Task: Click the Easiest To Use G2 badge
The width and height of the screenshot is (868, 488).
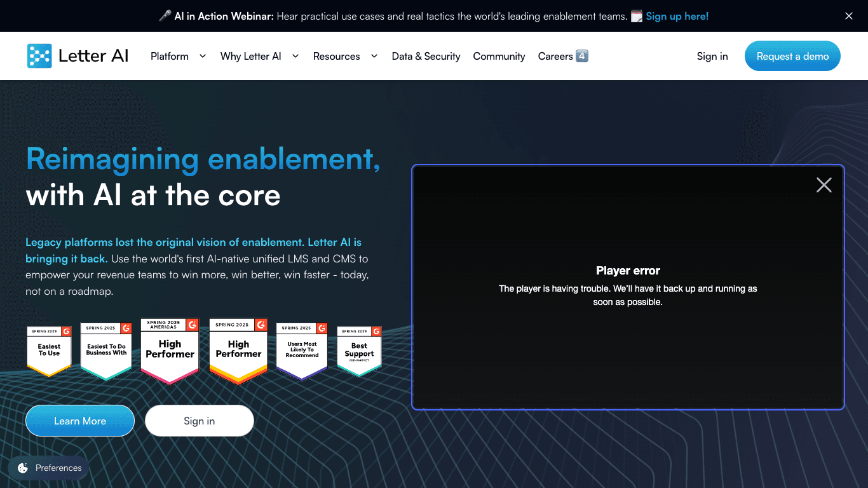Action: 49,351
